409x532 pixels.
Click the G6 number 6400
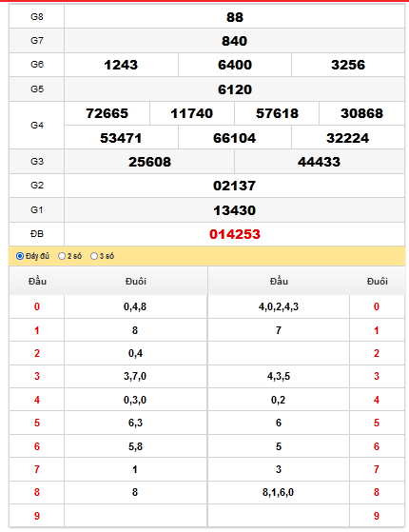click(235, 65)
